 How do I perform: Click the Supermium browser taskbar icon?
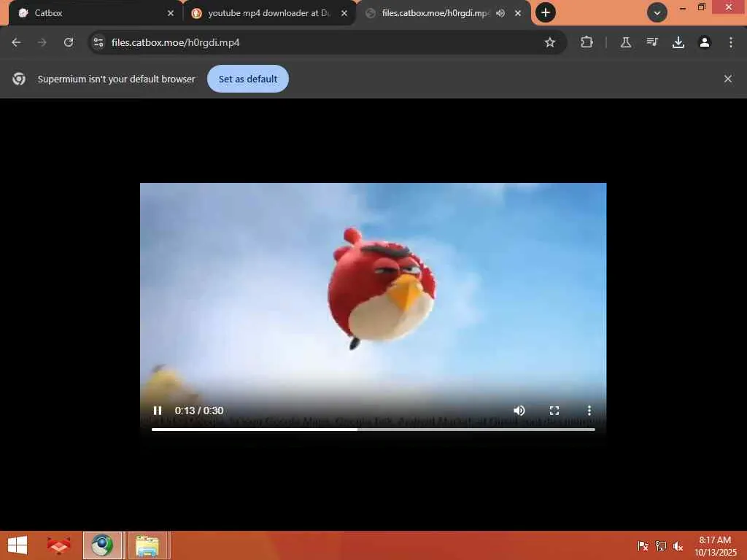(x=104, y=545)
